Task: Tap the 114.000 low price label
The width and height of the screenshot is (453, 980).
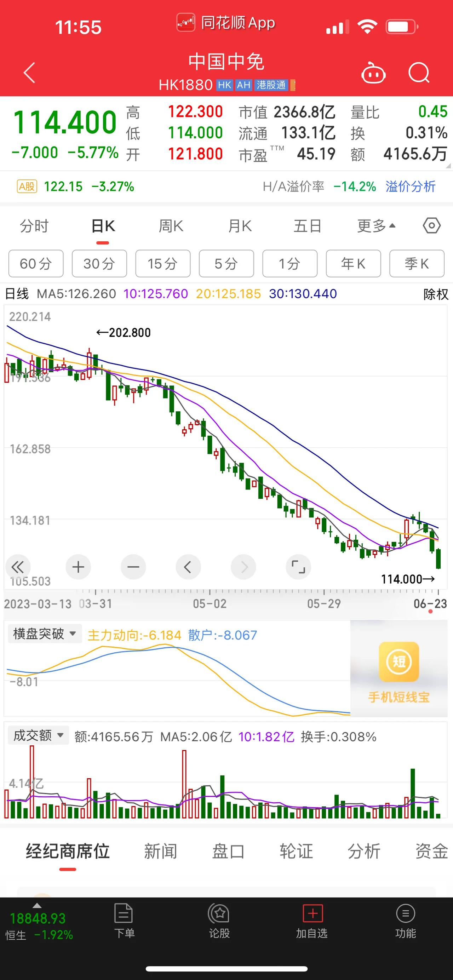Action: click(408, 579)
